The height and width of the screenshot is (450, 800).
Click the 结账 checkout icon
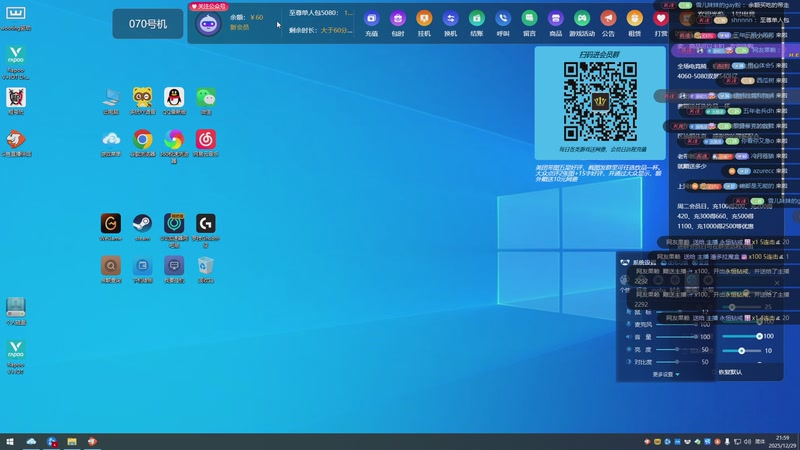[x=477, y=19]
